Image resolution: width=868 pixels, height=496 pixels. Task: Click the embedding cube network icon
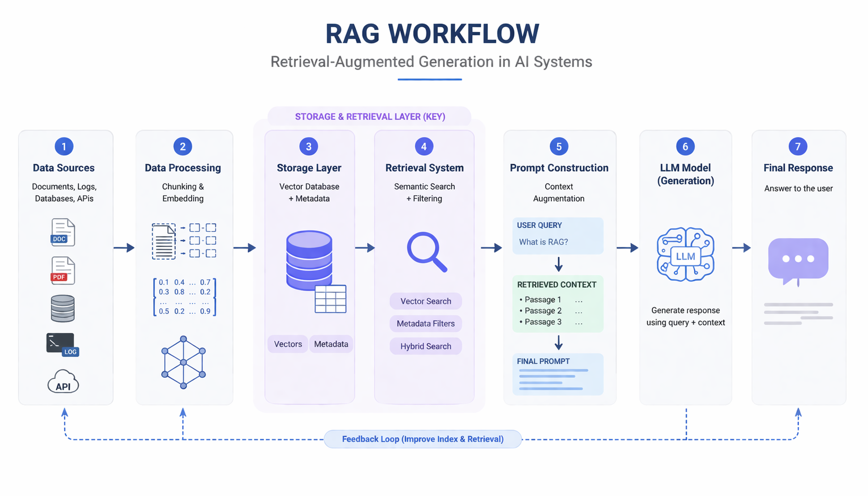tap(183, 362)
